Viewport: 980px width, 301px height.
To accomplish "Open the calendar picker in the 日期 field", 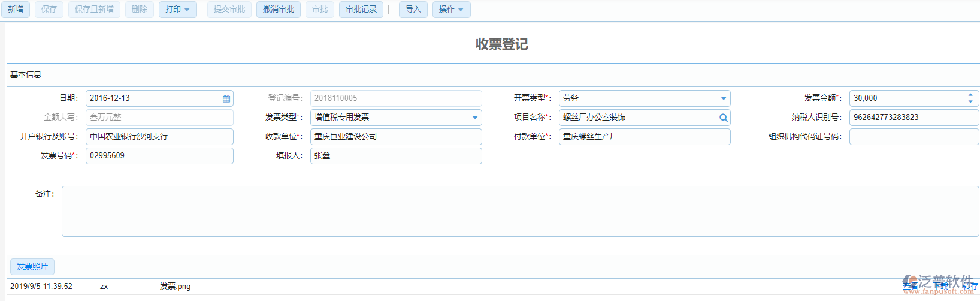I will pyautogui.click(x=226, y=98).
